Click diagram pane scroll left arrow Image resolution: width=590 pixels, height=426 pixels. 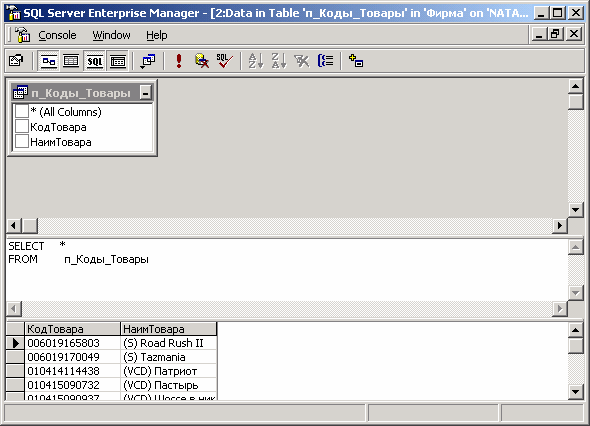click(14, 225)
